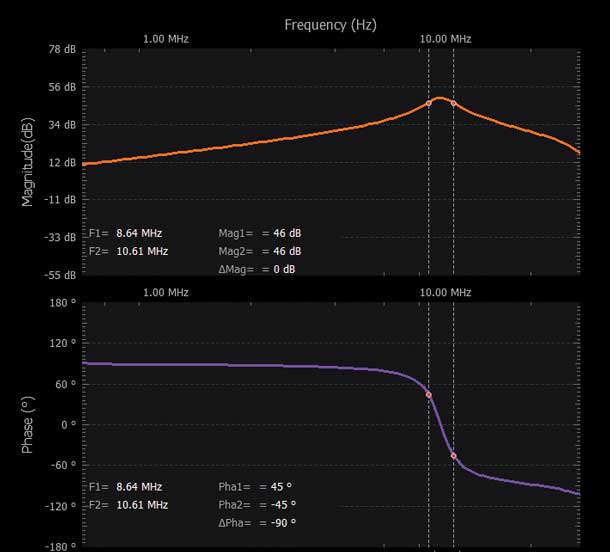Click the ΔMag 0 dB readout
610x552 pixels.
tap(257, 269)
